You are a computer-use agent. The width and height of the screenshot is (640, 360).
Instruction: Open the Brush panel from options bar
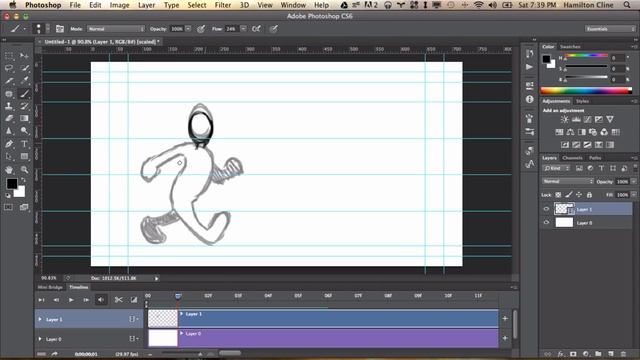coord(60,29)
